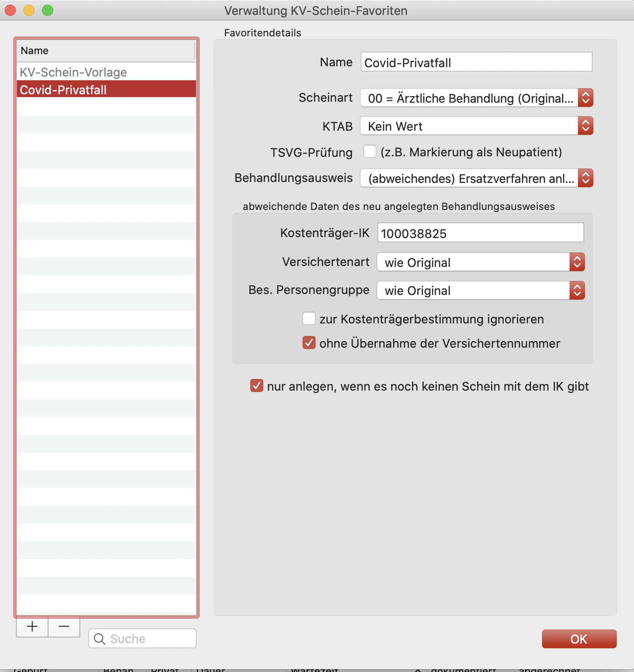Open the KTAB dropdown
This screenshot has width=634, height=672.
point(477,126)
